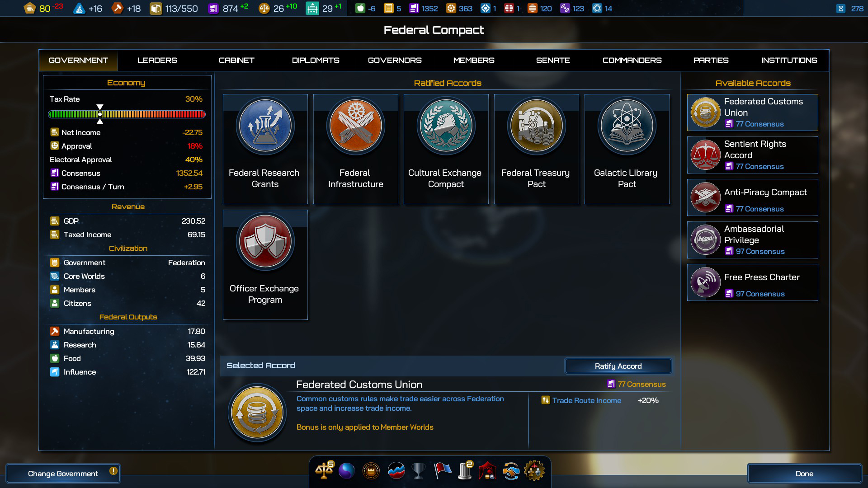Click the Citizens row
This screenshot has width=868, height=488.
tap(128, 303)
